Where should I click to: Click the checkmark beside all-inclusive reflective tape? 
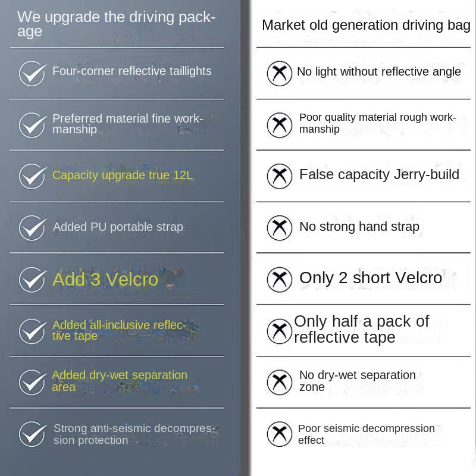tap(32, 331)
